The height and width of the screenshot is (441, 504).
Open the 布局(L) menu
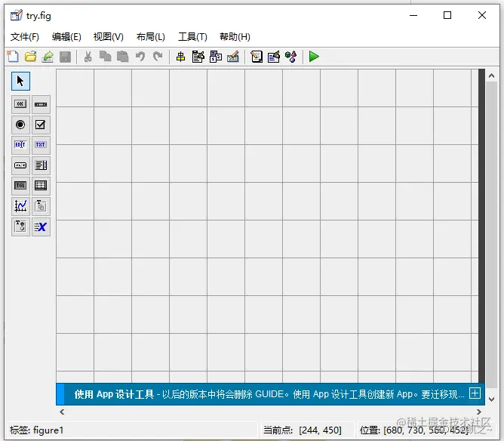click(151, 37)
